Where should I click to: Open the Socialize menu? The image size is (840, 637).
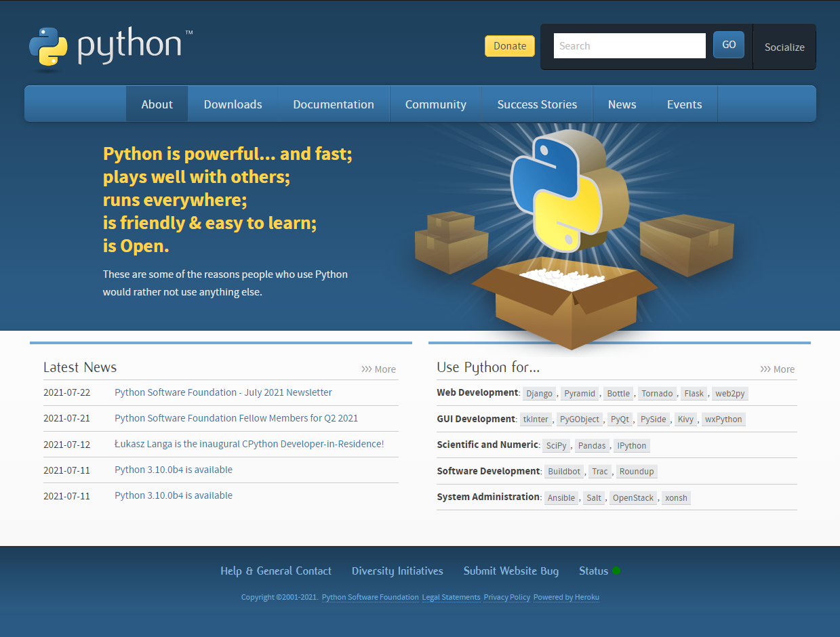coord(784,47)
